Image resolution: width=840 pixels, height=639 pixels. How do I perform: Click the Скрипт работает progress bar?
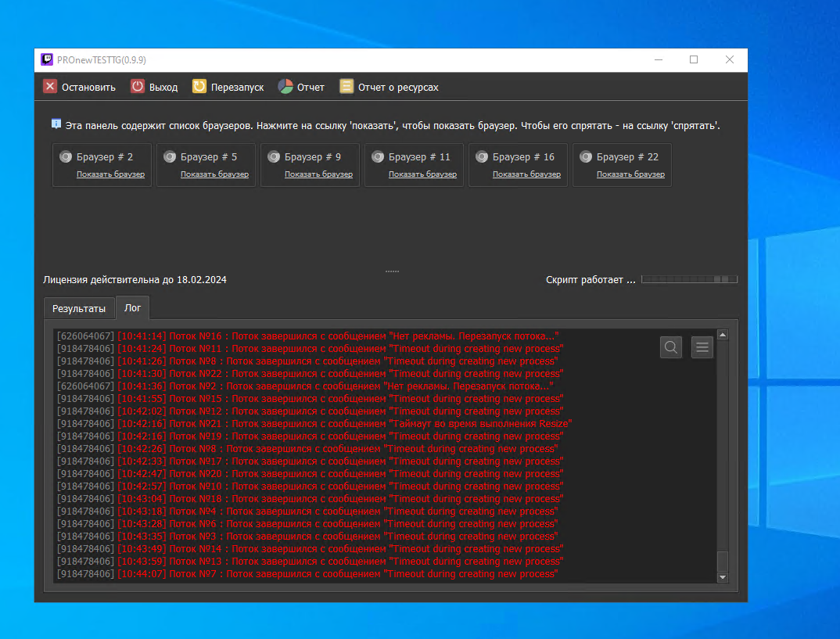pyautogui.click(x=689, y=279)
